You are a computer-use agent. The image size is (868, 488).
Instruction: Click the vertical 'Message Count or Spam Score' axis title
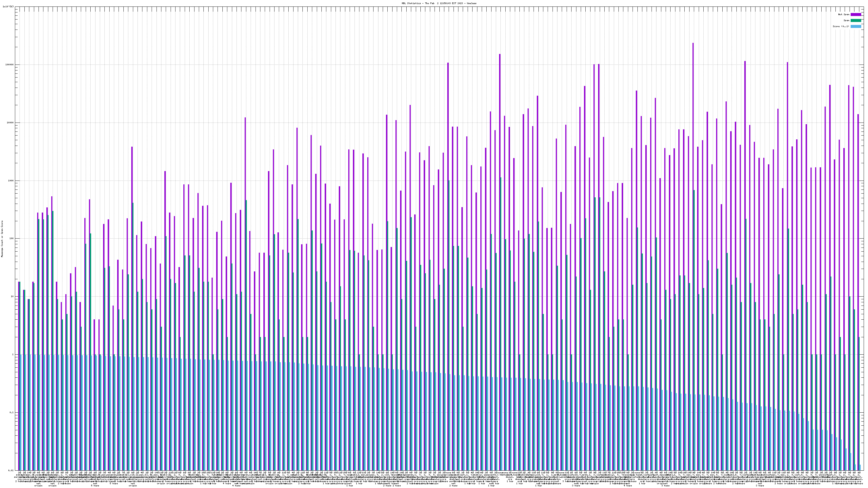[x=2, y=239]
